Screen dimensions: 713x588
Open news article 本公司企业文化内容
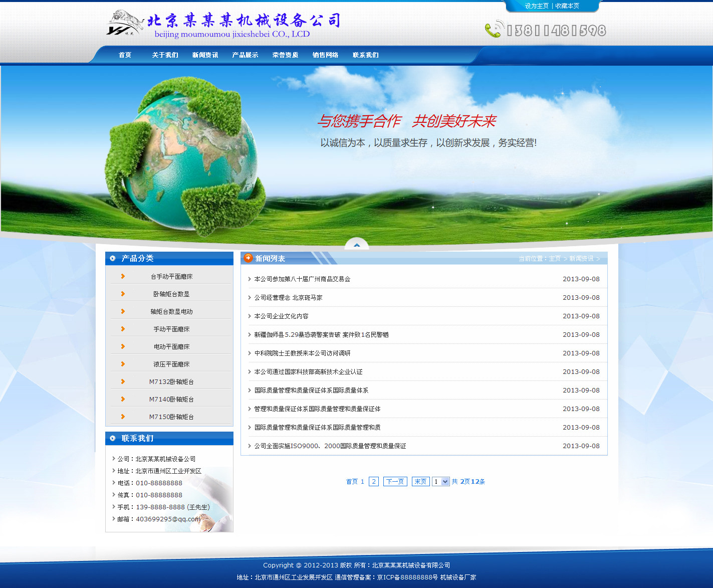[281, 316]
